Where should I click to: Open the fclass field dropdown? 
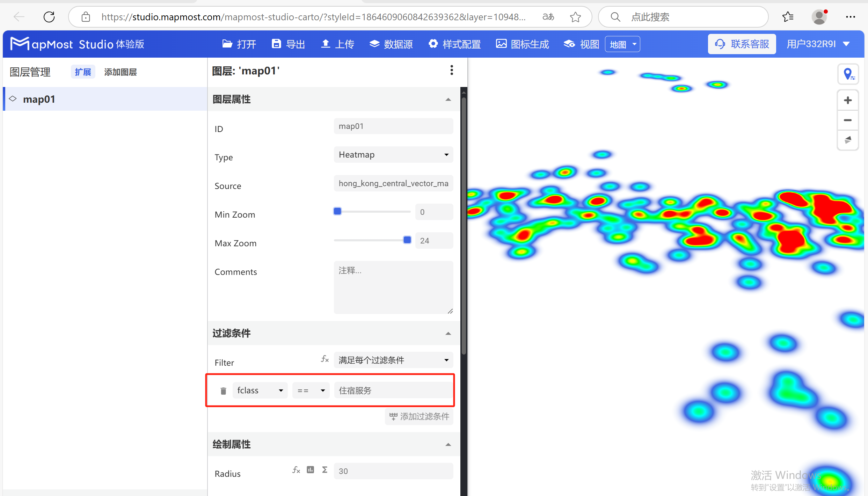click(x=260, y=390)
